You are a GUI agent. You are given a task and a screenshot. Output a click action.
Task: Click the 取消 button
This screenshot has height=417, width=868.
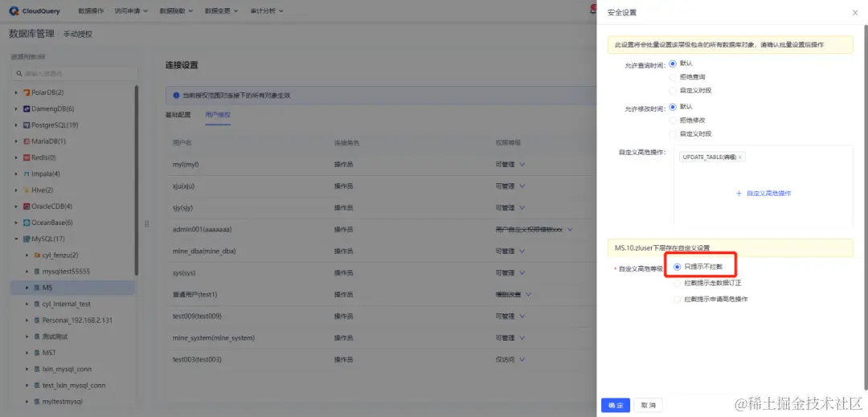[648, 406]
